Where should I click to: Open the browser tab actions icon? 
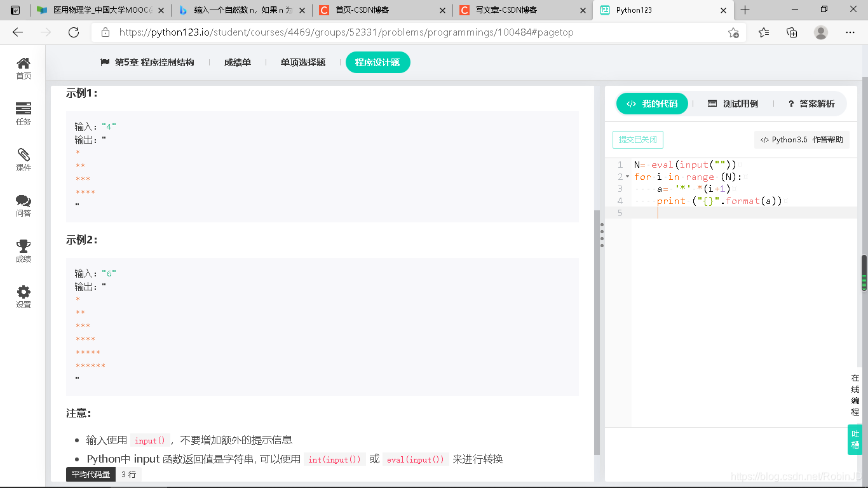pos(15,10)
